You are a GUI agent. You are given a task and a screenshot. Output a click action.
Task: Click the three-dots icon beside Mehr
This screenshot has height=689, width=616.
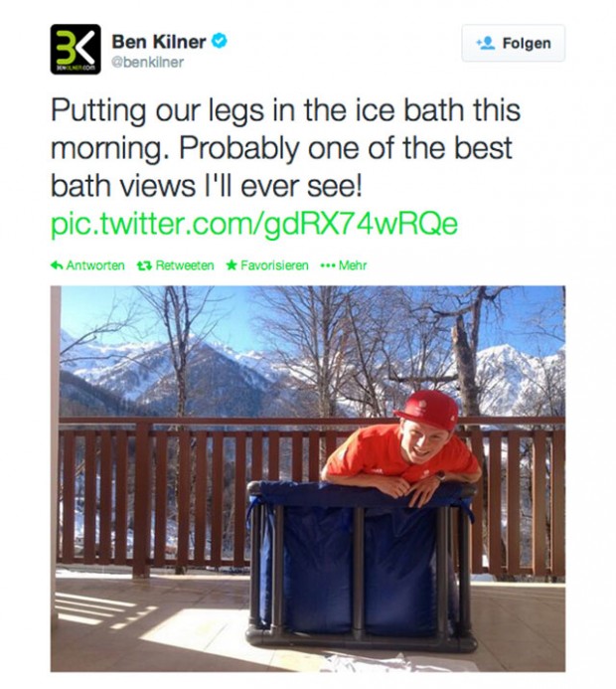click(x=327, y=265)
